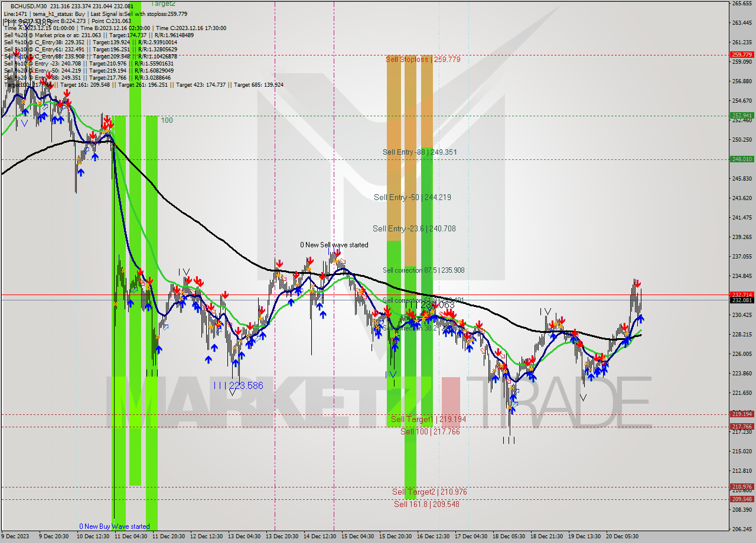Viewport: 756px width, 543px height.
Task: Click the '0 New Buy Wave started' label
Action: point(115,526)
